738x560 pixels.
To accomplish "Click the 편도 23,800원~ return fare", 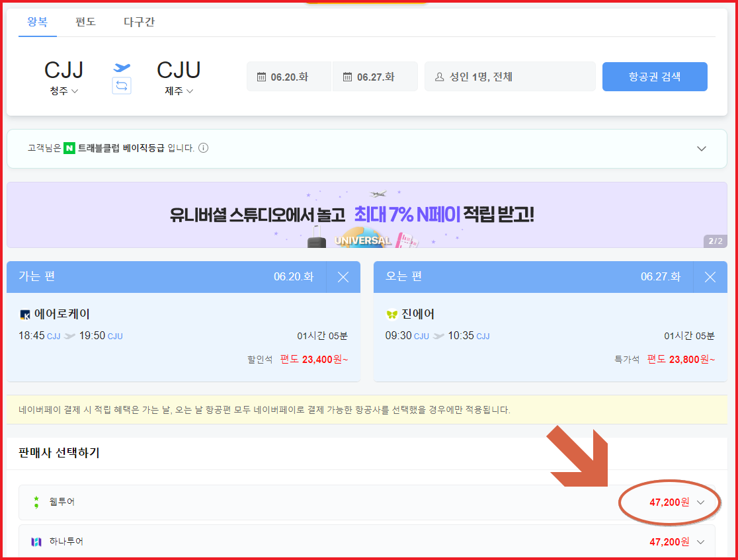I will tap(680, 360).
